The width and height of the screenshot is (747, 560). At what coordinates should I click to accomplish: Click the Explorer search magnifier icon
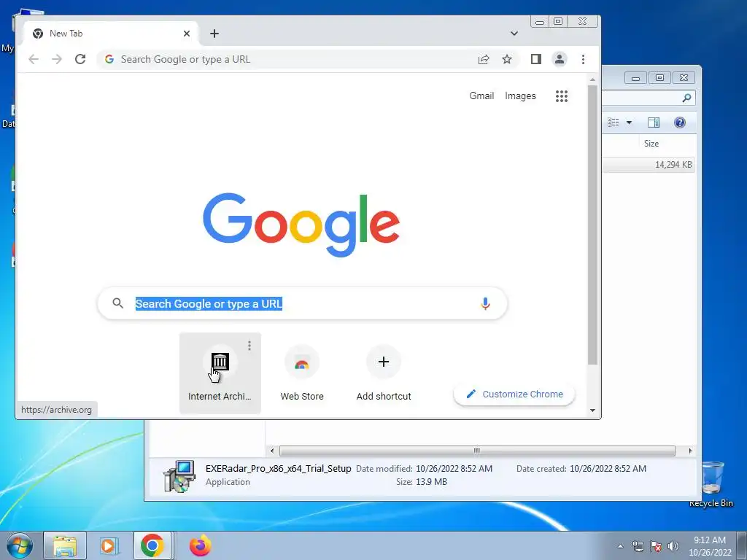(686, 98)
